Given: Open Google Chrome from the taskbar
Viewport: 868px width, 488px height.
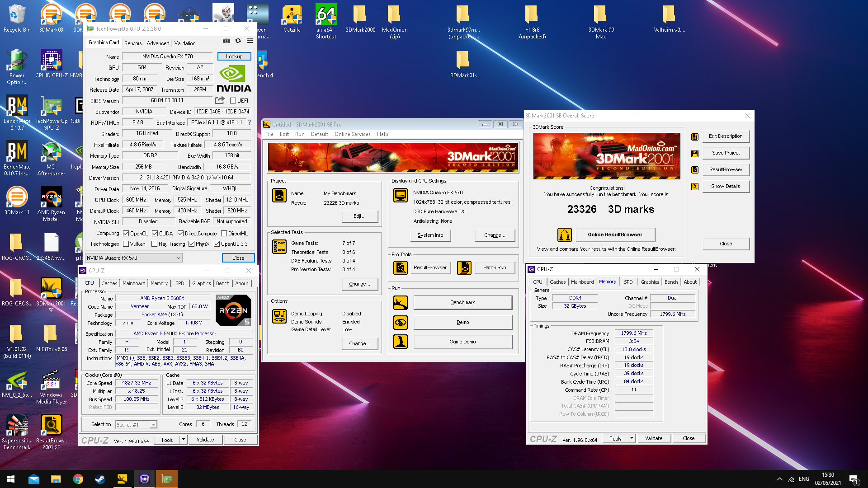Looking at the screenshot, I should click(78, 479).
